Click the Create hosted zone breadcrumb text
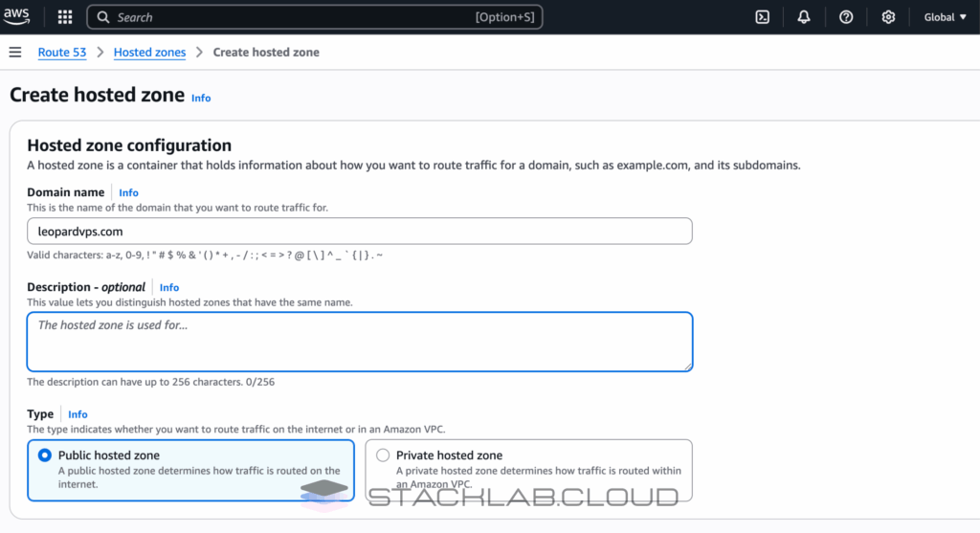 [x=266, y=52]
